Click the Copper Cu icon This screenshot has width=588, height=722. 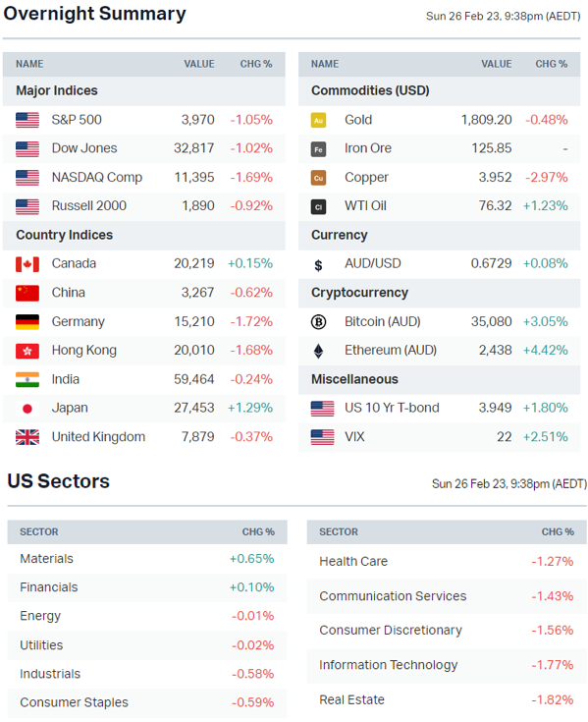pos(318,178)
